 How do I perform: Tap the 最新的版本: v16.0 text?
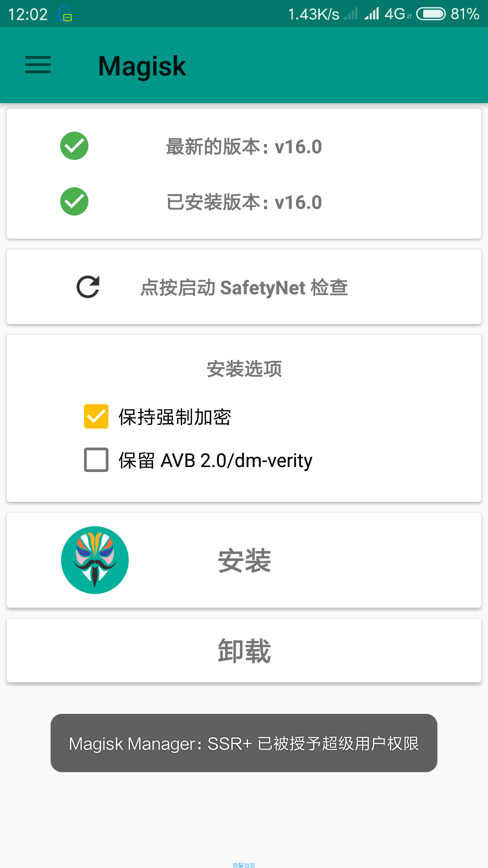[244, 147]
